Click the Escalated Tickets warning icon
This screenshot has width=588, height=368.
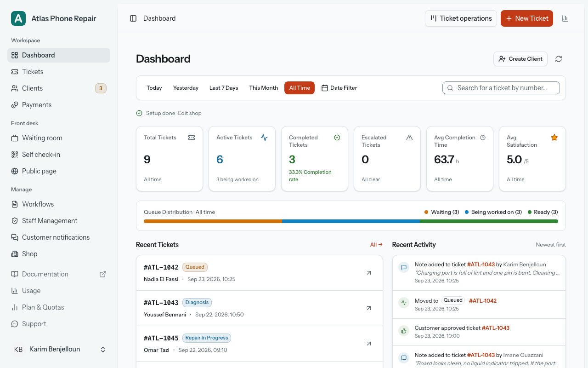(x=409, y=138)
